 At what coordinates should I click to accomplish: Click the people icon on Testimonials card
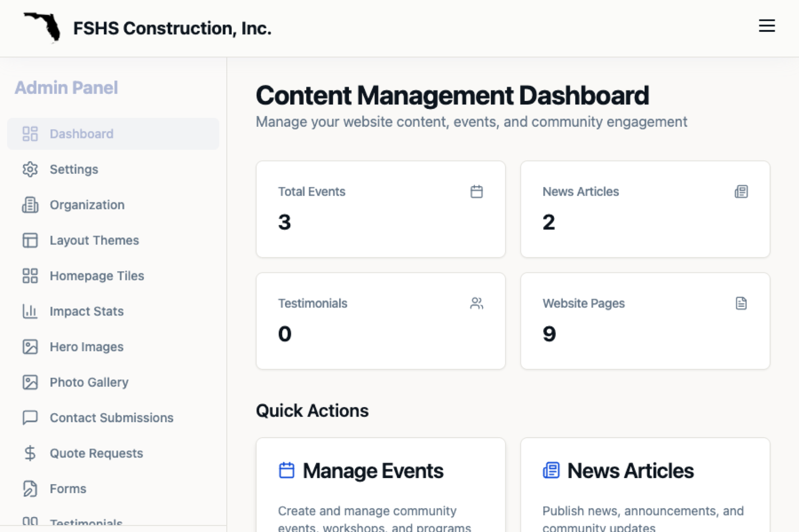click(x=476, y=303)
